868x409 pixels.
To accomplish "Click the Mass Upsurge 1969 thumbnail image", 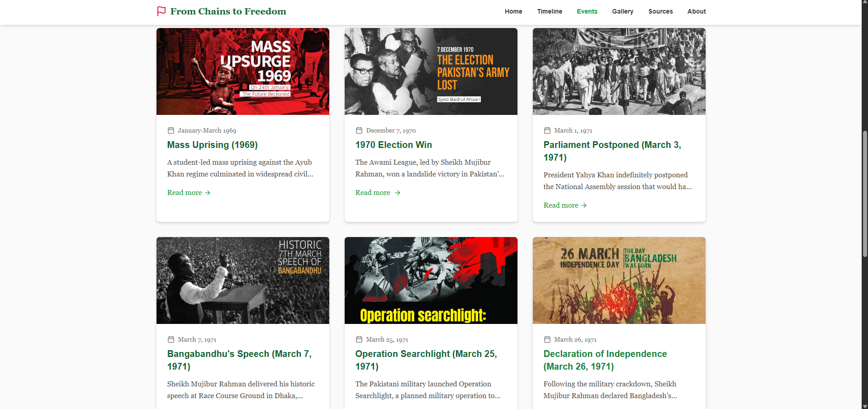I will (x=243, y=71).
